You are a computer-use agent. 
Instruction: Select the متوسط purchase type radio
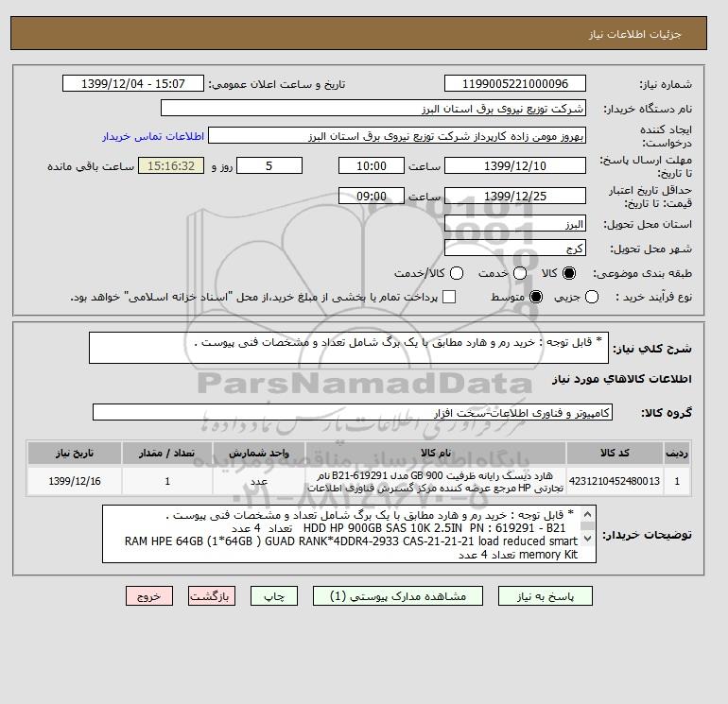(536, 297)
